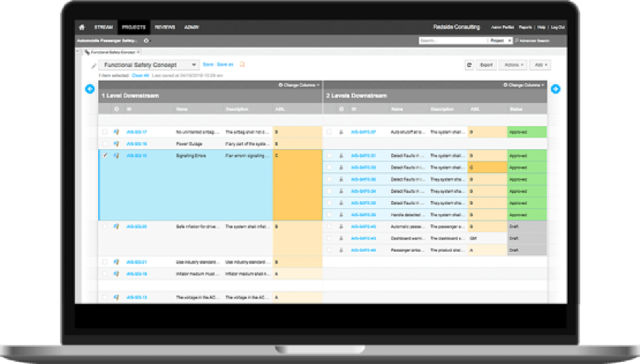Check the checkbox for the Power Outage row
640x364 pixels.
coord(105,144)
